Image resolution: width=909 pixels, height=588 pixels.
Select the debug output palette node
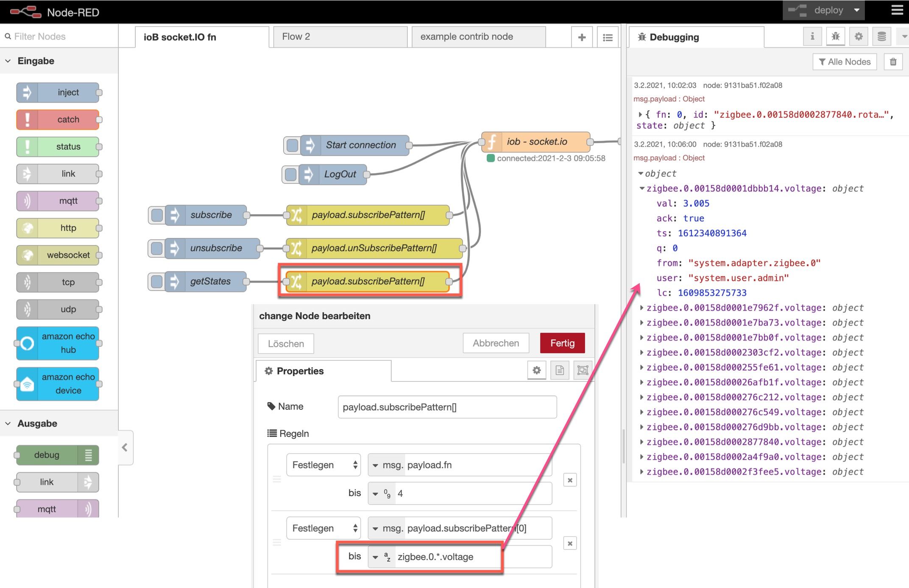pos(58,455)
